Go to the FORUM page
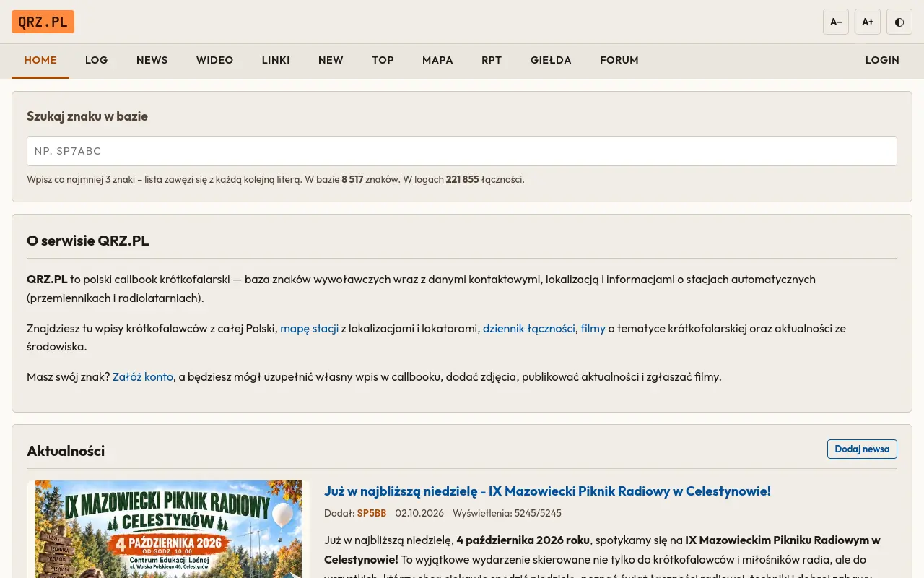This screenshot has height=578, width=924. click(619, 60)
